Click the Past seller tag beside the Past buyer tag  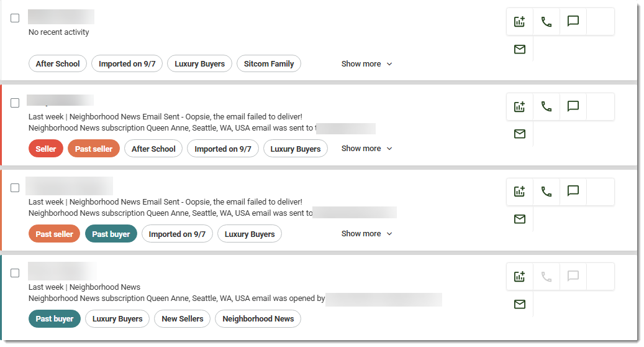(54, 234)
